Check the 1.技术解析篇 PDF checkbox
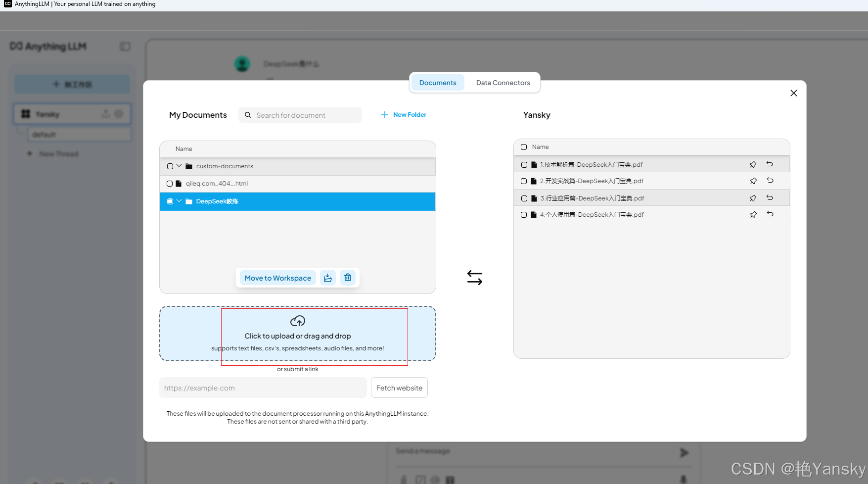Image resolution: width=868 pixels, height=484 pixels. (524, 165)
